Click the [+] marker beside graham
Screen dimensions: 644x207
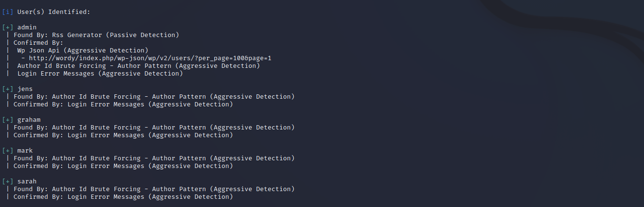pyautogui.click(x=8, y=119)
